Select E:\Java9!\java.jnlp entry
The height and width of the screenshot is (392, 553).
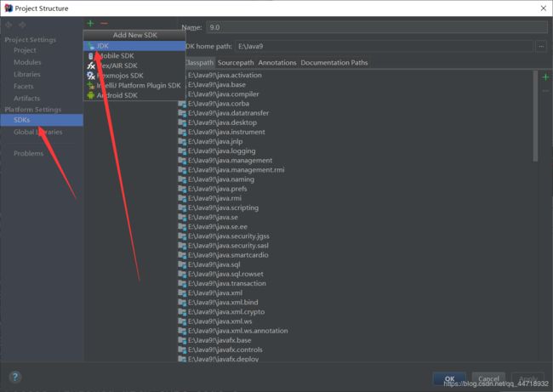[215, 142]
